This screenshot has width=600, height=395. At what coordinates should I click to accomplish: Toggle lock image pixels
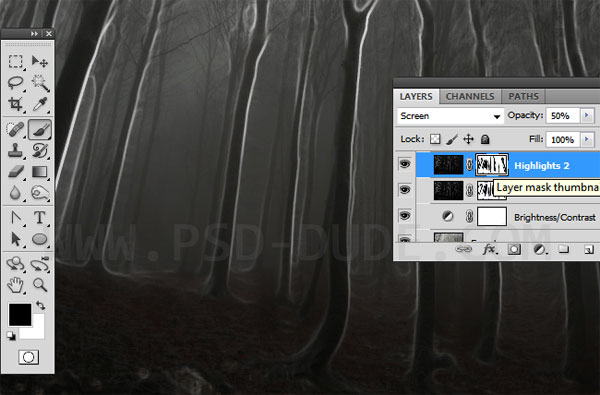tap(452, 139)
